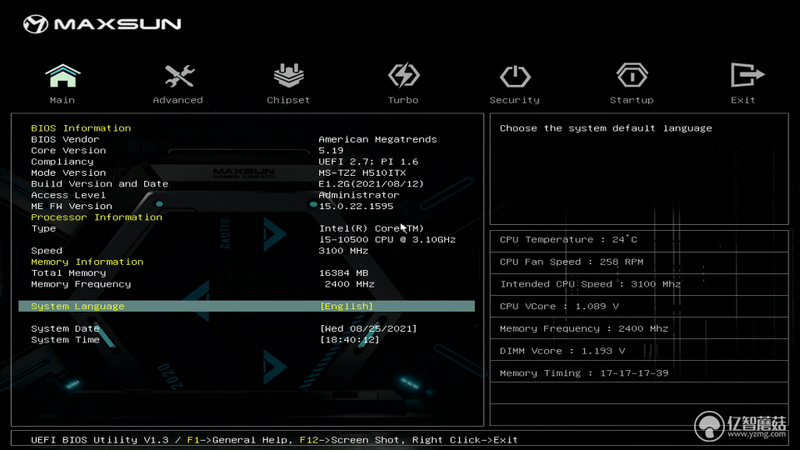Click the Mode Version label
800x450 pixels.
pos(68,173)
